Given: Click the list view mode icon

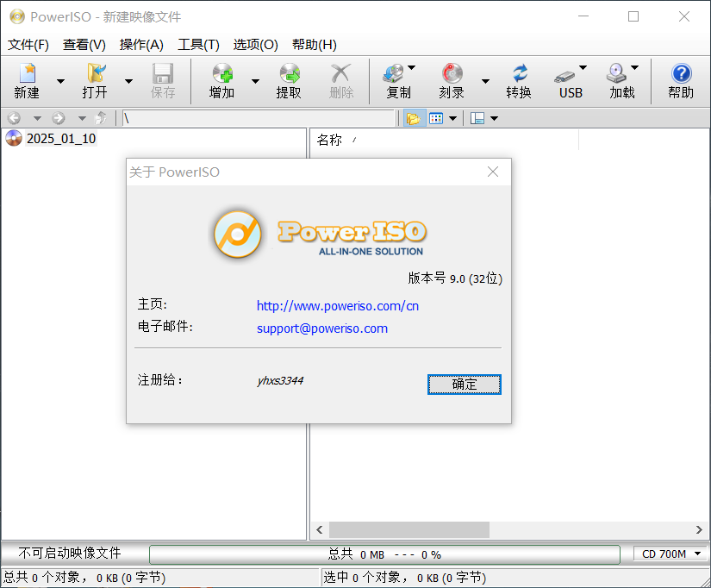Looking at the screenshot, I should point(436,118).
